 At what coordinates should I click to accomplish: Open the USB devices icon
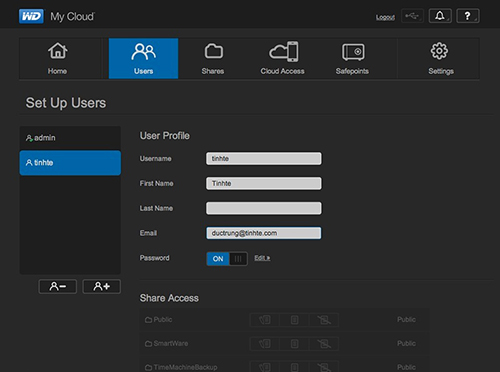[x=412, y=16]
